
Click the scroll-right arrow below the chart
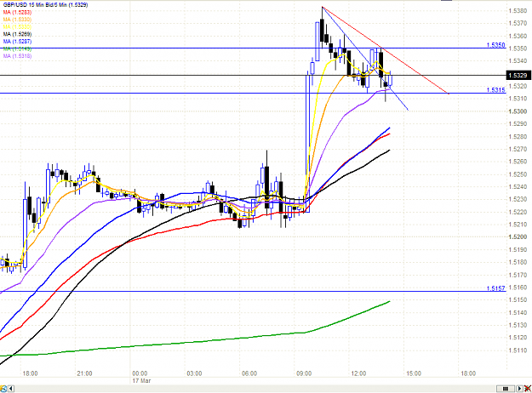[x=519, y=389]
